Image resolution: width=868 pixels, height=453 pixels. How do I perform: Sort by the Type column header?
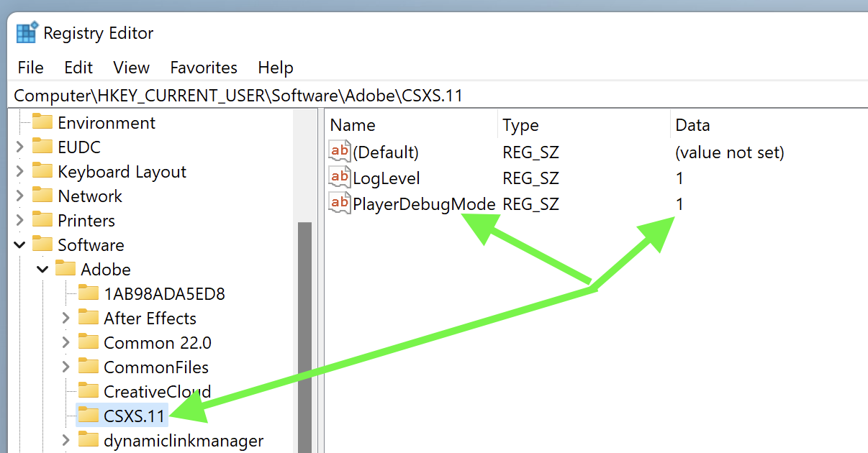coord(584,125)
